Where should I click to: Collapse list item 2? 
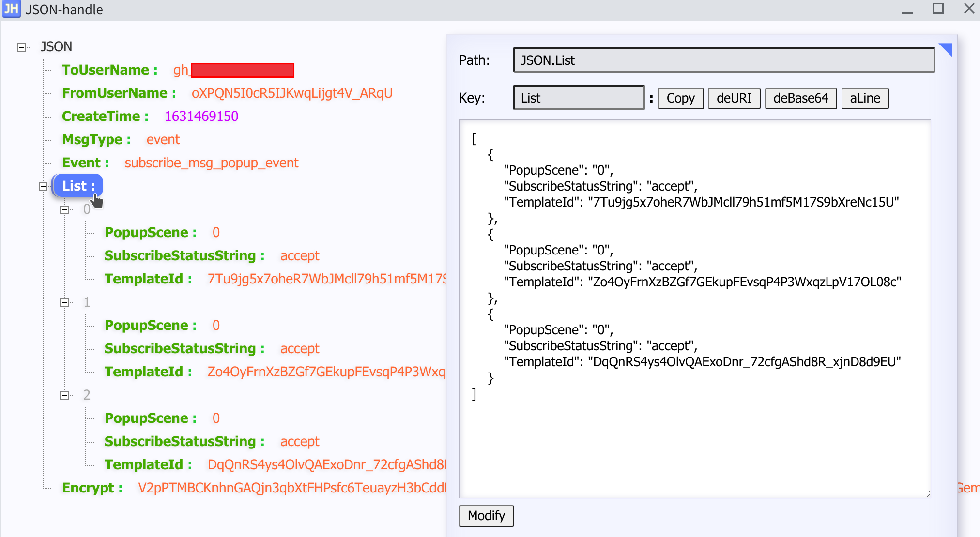pos(64,396)
